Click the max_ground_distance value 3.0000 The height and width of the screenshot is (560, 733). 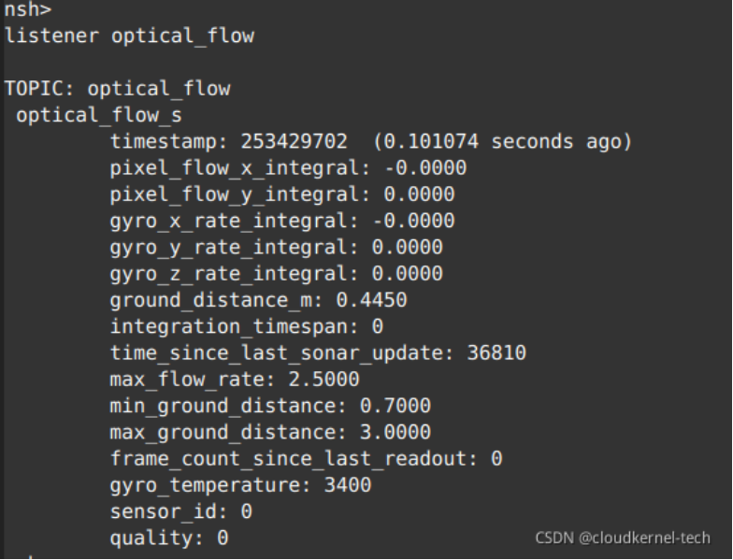click(x=401, y=433)
